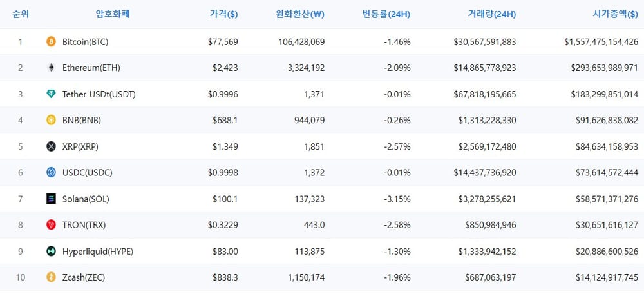Open the BNB(BNB) name link
This screenshot has width=644, height=296.
pyautogui.click(x=82, y=121)
